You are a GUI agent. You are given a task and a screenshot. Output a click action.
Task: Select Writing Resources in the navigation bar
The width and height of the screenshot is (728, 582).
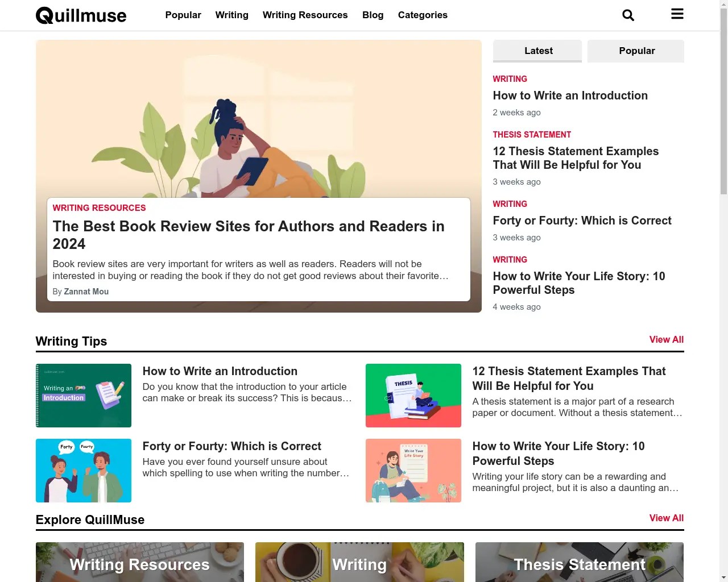pos(305,15)
